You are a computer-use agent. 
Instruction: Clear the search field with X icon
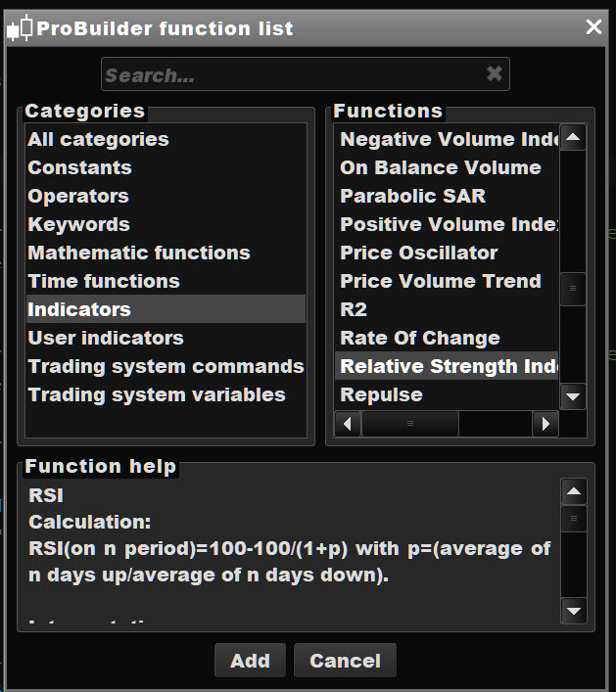494,74
